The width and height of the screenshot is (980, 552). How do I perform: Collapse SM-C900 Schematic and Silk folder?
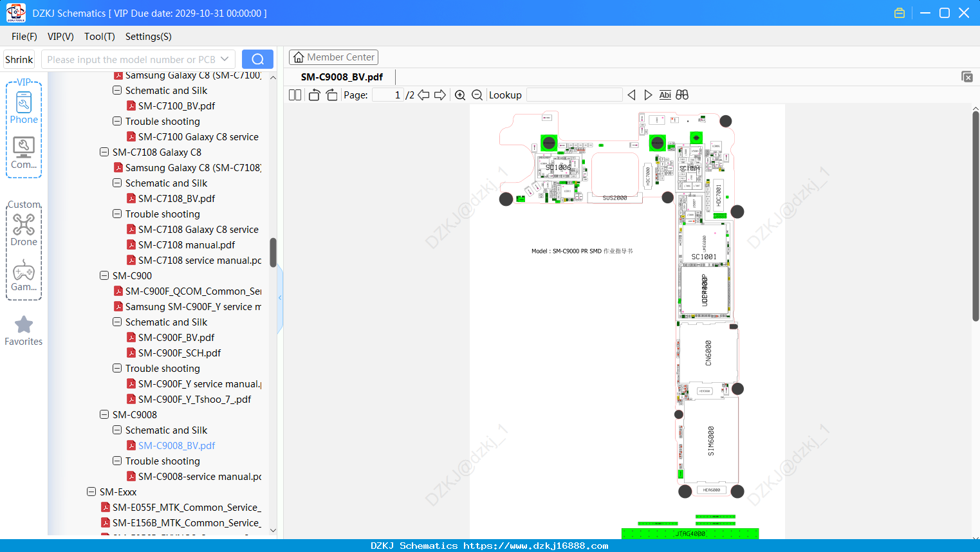pos(117,322)
